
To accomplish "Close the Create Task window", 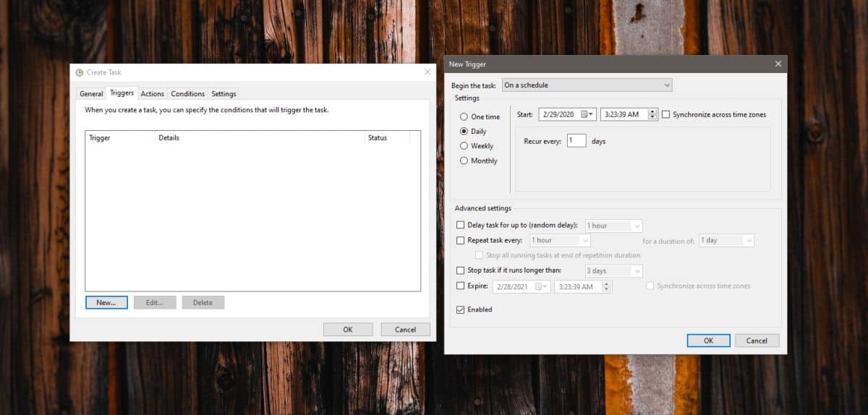I will (427, 72).
